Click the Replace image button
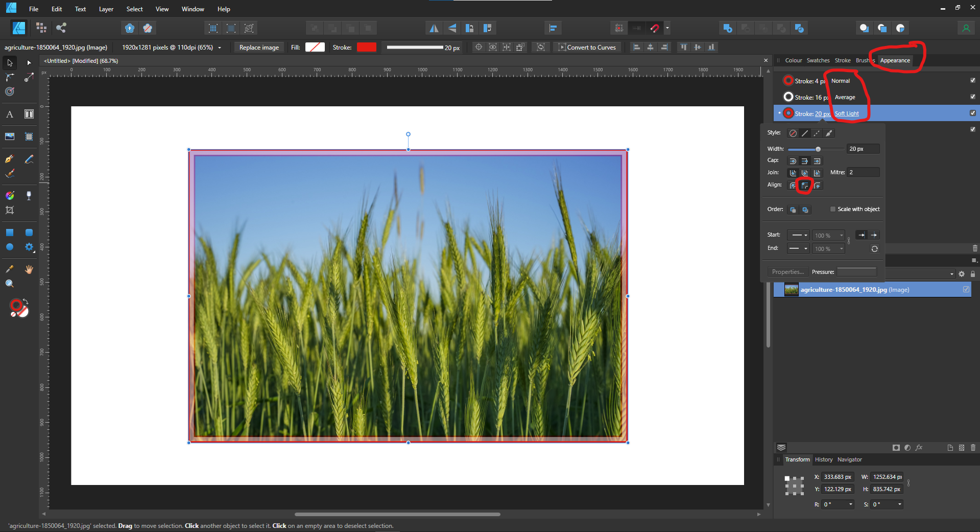Viewport: 980px width, 532px height. 259,48
